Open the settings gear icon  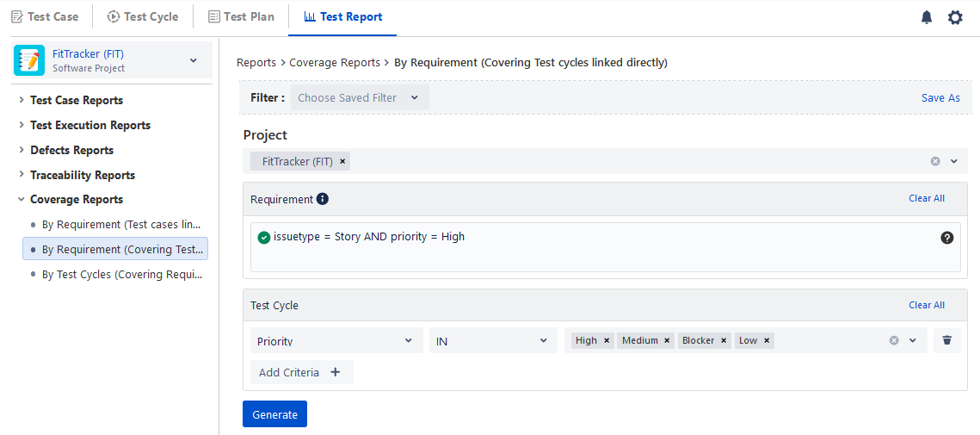(955, 17)
